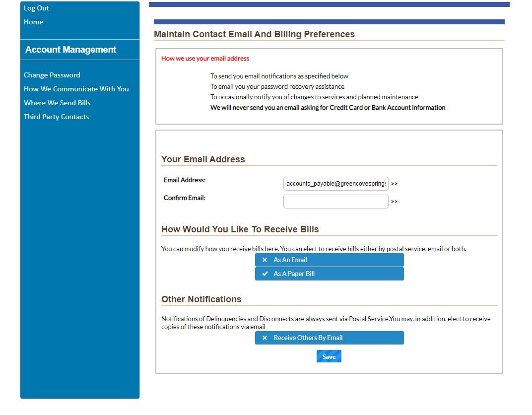Screen dimensions: 532x415
Task: Click the Maintain Contact Email heading
Action: (254, 34)
